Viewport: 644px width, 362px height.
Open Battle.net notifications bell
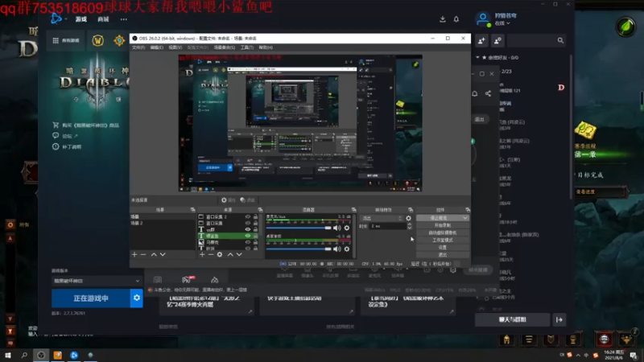point(456,19)
